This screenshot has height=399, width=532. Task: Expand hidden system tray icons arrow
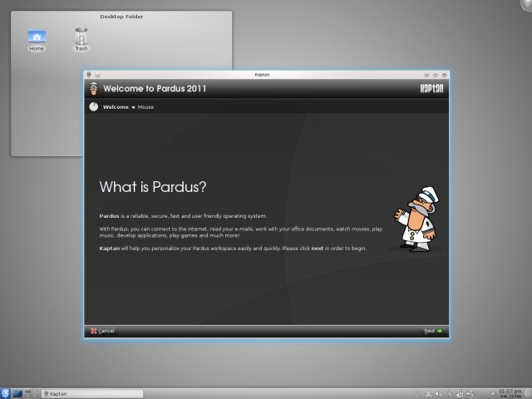(x=493, y=393)
